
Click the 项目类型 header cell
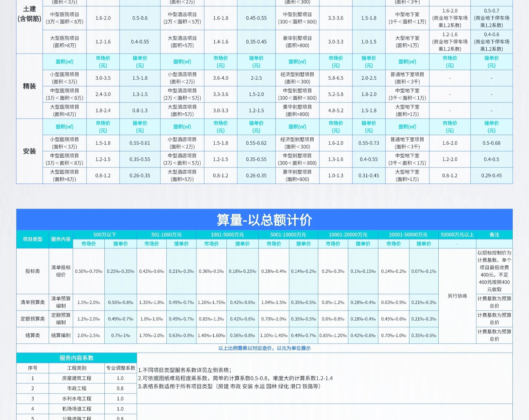point(33,239)
